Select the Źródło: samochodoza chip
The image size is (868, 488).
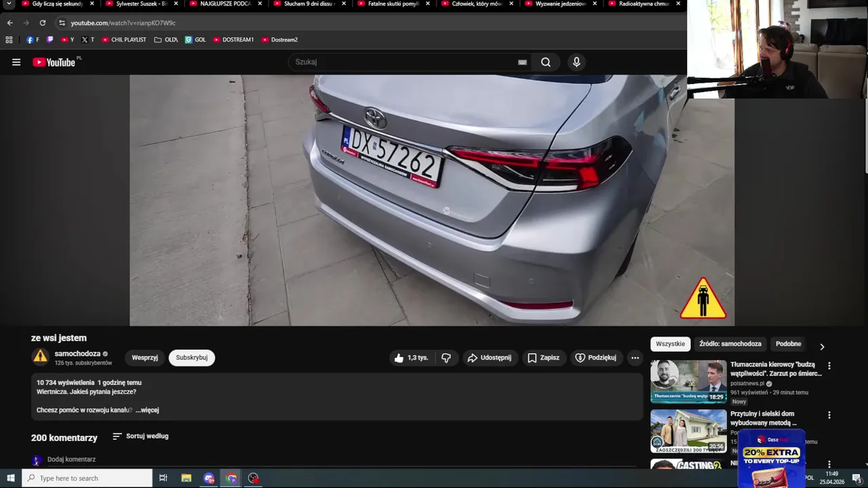(730, 344)
